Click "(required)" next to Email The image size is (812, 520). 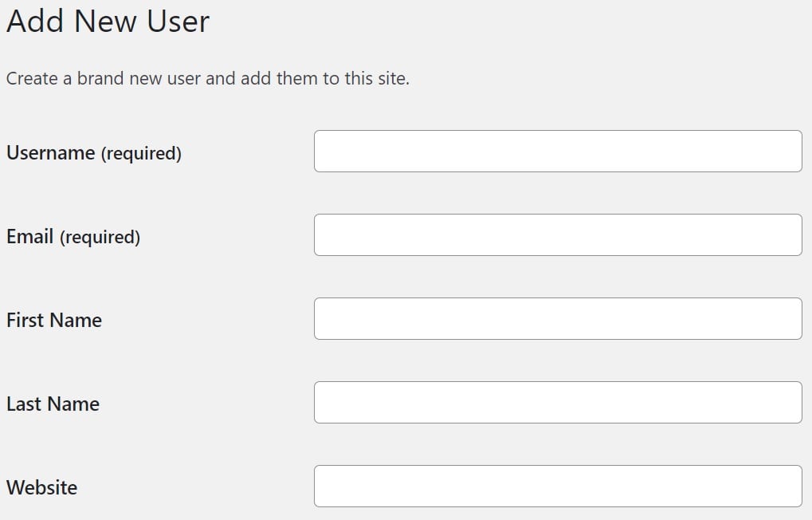coord(100,238)
